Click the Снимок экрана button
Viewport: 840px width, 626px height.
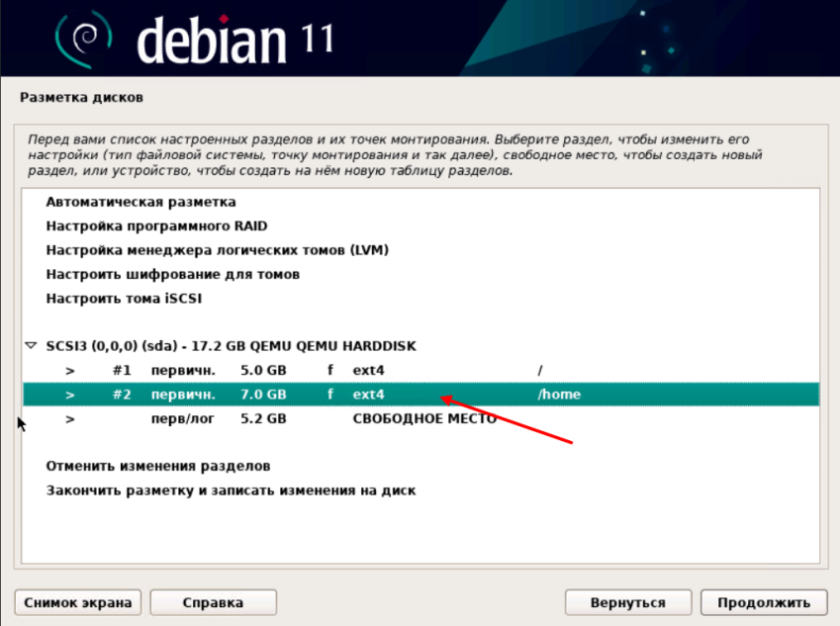(x=78, y=602)
